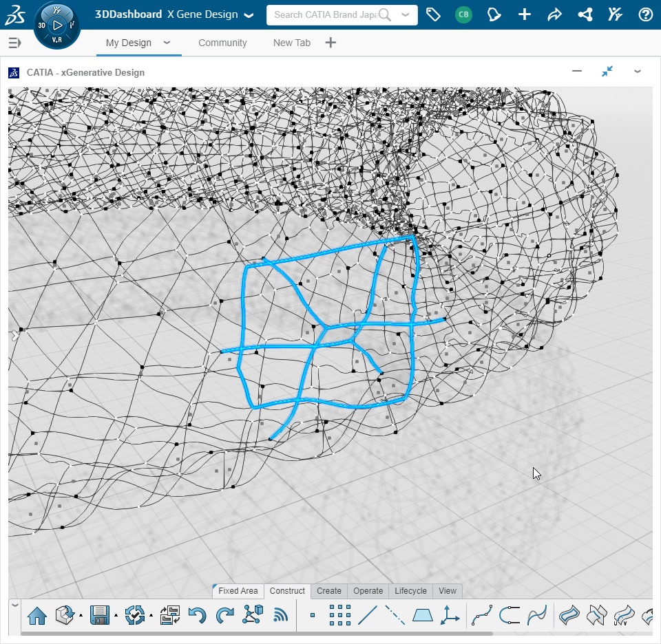Open notifications speech-bubble icon
Image resolution: width=661 pixels, height=644 pixels.
pyautogui.click(x=494, y=14)
